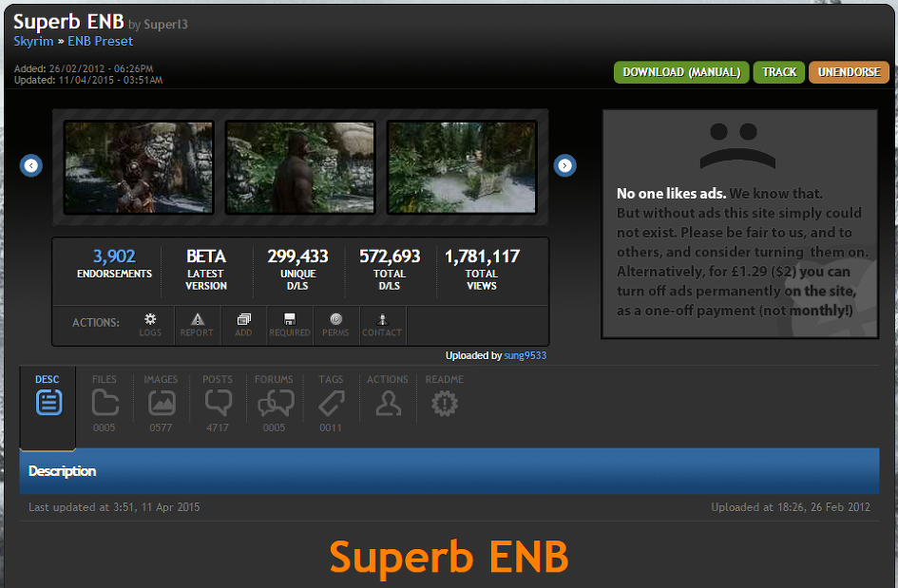Screen dimensions: 898x588
Task: Click the Description section header
Action: tap(449, 471)
